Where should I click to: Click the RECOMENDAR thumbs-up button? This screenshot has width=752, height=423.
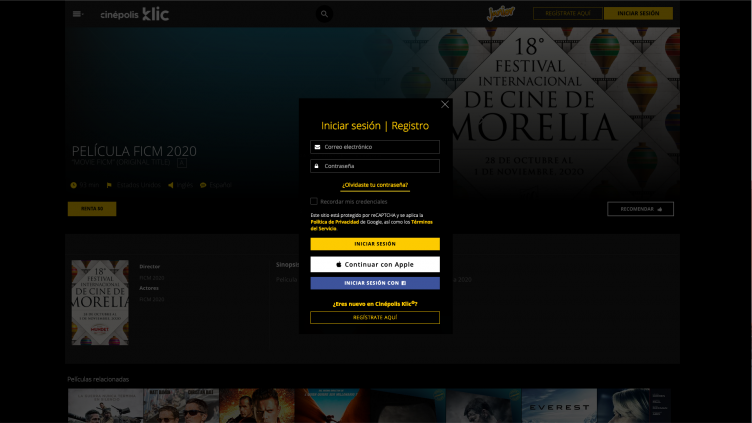pyautogui.click(x=640, y=209)
